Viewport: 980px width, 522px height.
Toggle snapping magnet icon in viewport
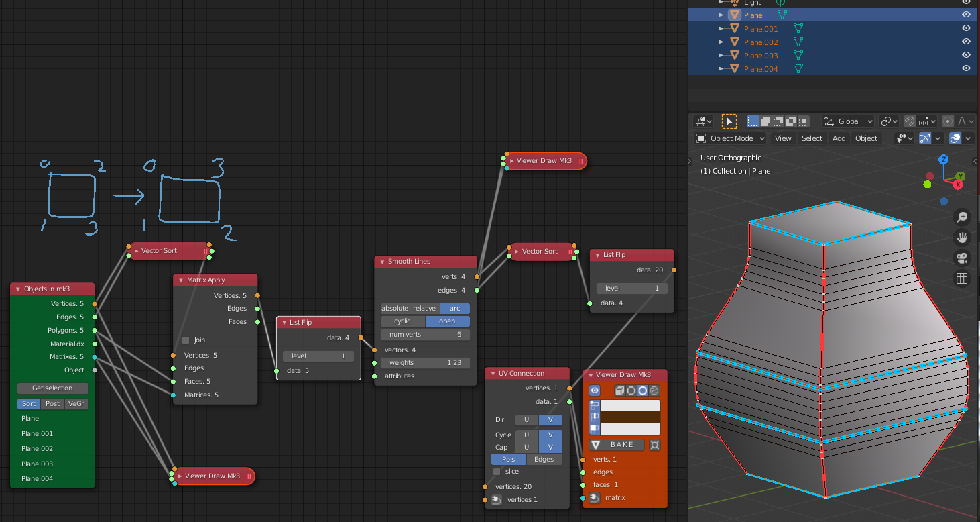[x=910, y=121]
